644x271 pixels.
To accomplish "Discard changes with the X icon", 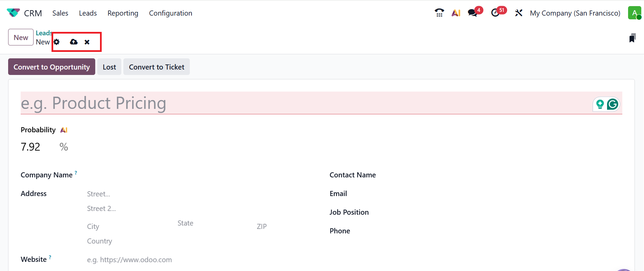I will tap(87, 42).
